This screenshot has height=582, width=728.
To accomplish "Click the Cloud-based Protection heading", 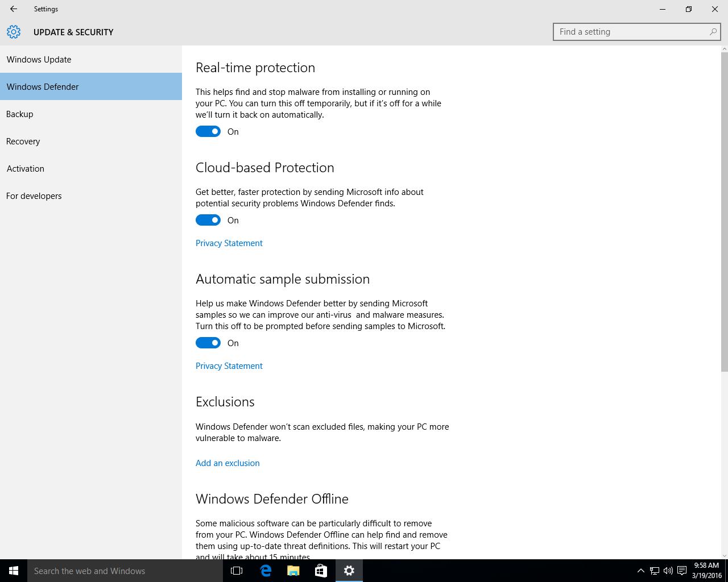I will coord(265,168).
